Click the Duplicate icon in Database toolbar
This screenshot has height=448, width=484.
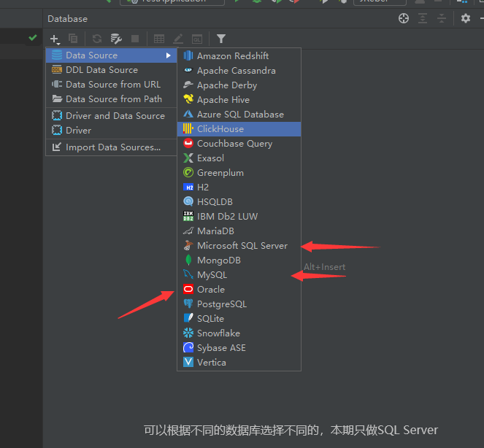coord(73,39)
